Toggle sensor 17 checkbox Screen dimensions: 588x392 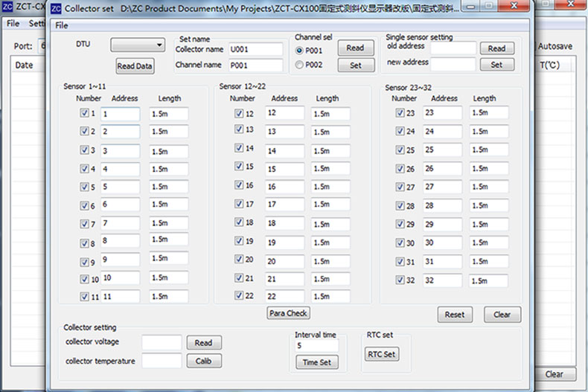(238, 204)
